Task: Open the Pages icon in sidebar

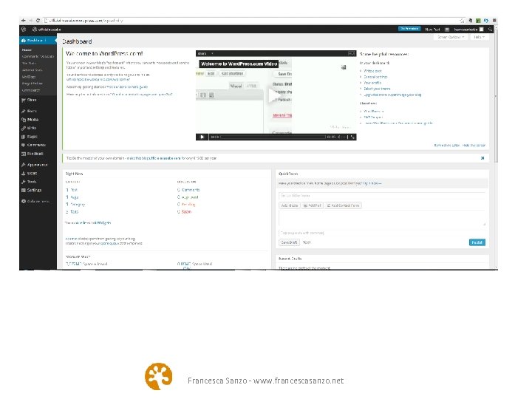Action: tap(24, 137)
